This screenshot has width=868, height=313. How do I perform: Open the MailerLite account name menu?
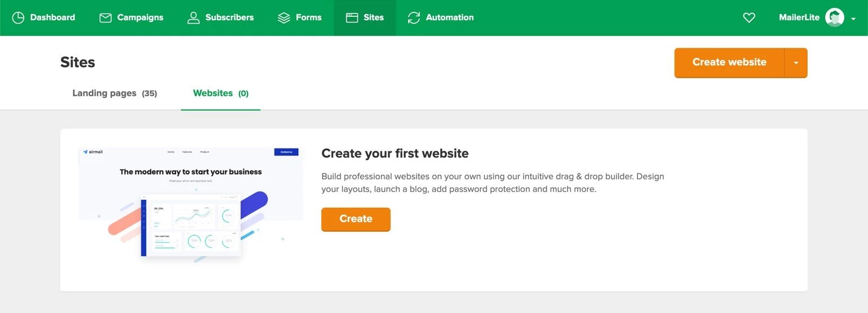point(799,17)
